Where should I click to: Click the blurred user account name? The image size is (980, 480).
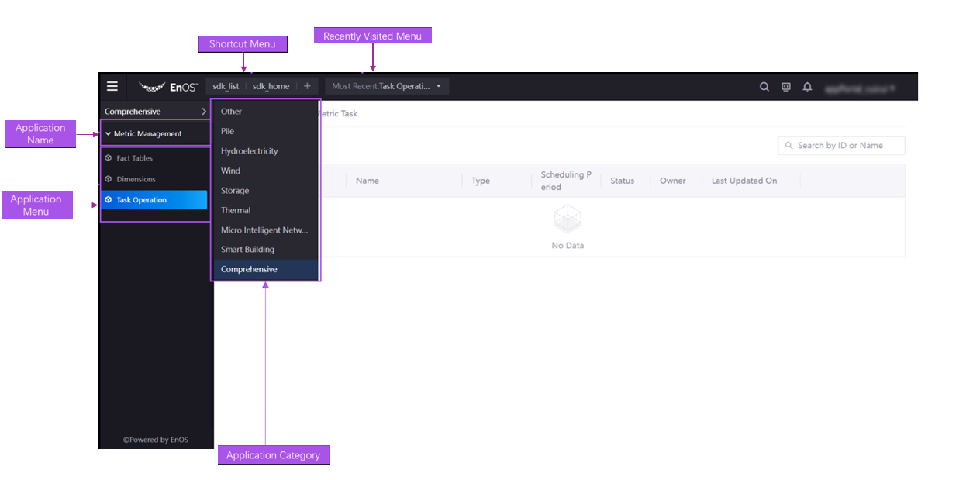point(862,88)
